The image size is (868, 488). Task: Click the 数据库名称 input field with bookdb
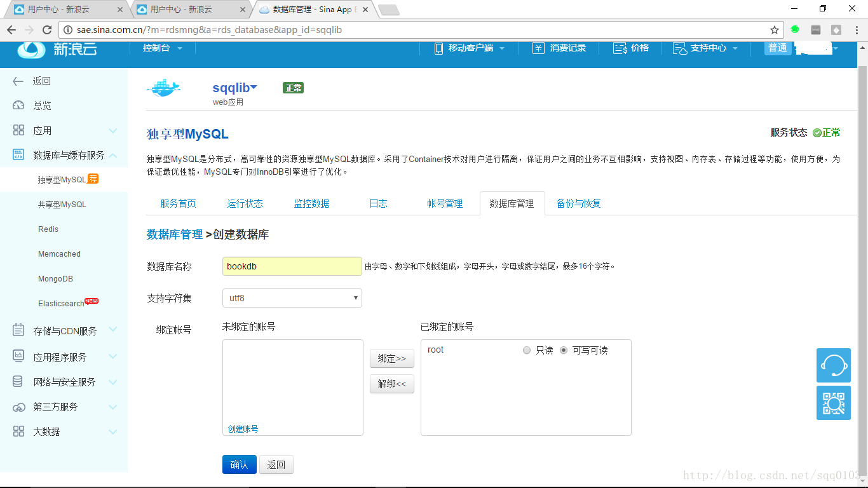[x=292, y=266]
